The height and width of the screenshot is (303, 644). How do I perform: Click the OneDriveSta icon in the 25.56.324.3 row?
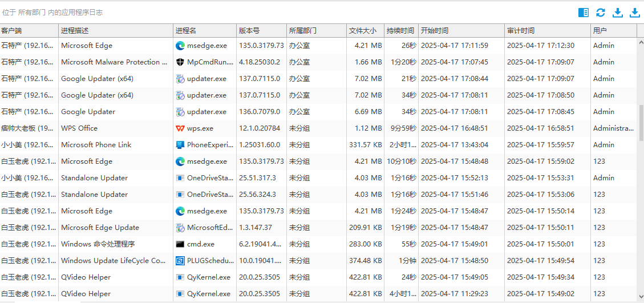[x=180, y=195]
